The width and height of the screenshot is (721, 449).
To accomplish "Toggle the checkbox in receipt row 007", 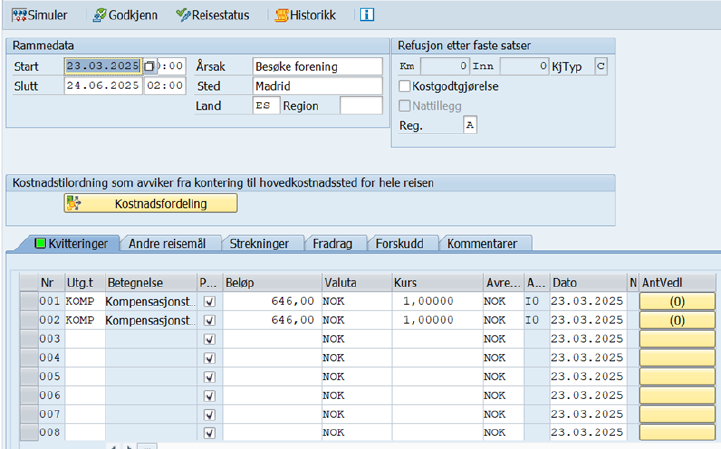I will [x=209, y=415].
